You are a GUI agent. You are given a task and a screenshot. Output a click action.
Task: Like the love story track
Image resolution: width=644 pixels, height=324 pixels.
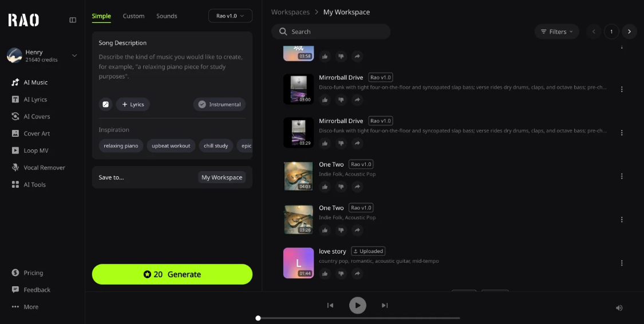pos(325,274)
